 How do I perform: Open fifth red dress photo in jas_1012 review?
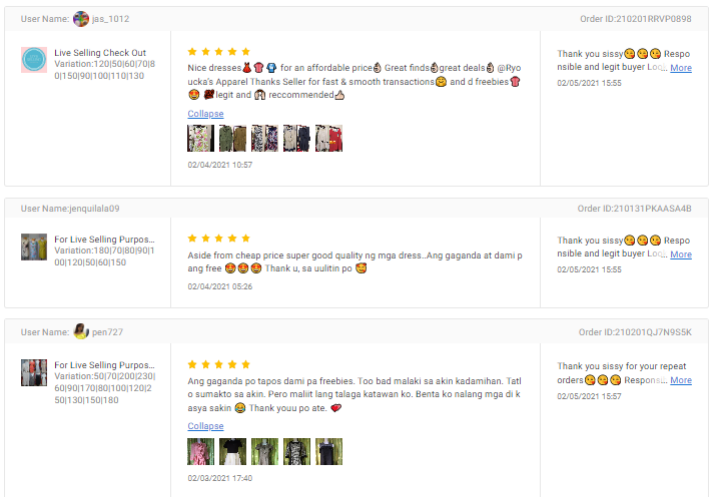point(329,138)
